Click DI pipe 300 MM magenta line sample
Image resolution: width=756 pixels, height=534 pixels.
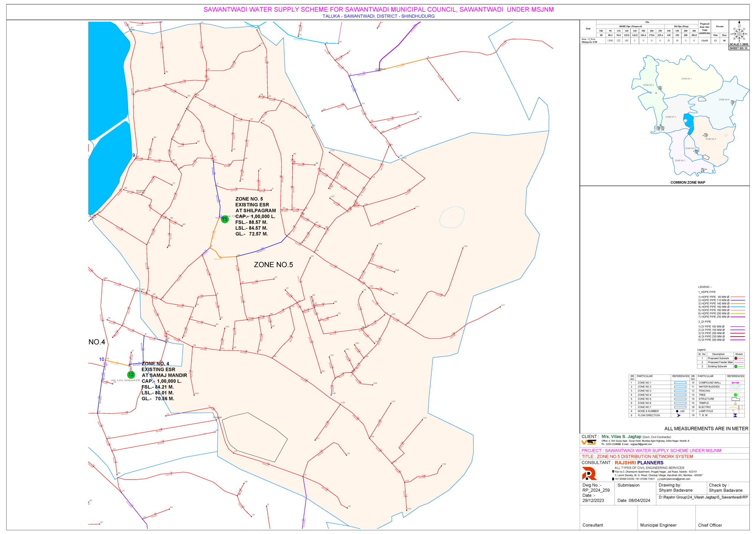(x=738, y=340)
